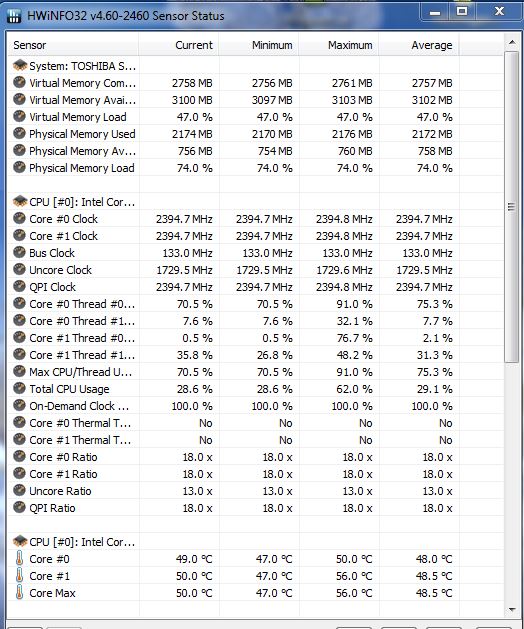Click the Core #0 Clock sensor icon

click(19, 219)
